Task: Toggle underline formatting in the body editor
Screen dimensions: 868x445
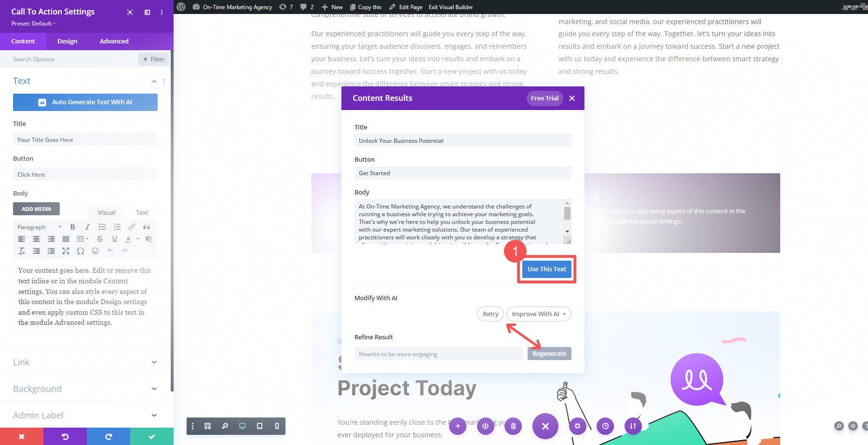Action: [114, 238]
